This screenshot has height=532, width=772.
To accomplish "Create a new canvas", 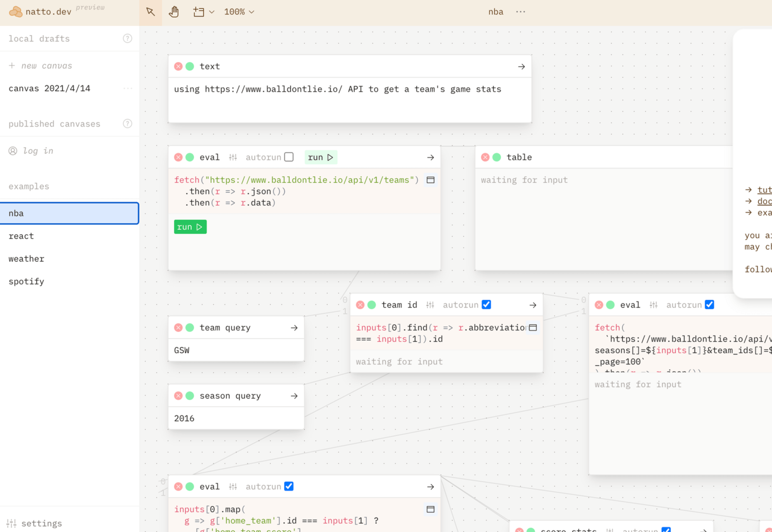I will (x=40, y=66).
